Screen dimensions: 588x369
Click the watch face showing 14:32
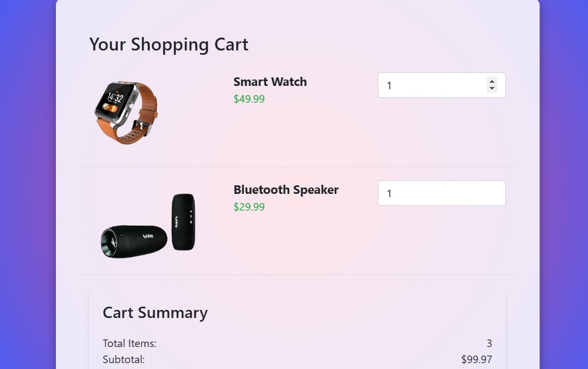(114, 99)
